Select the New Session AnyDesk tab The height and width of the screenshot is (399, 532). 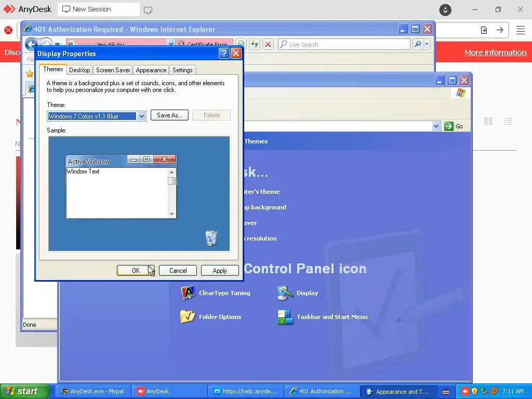[x=98, y=9]
